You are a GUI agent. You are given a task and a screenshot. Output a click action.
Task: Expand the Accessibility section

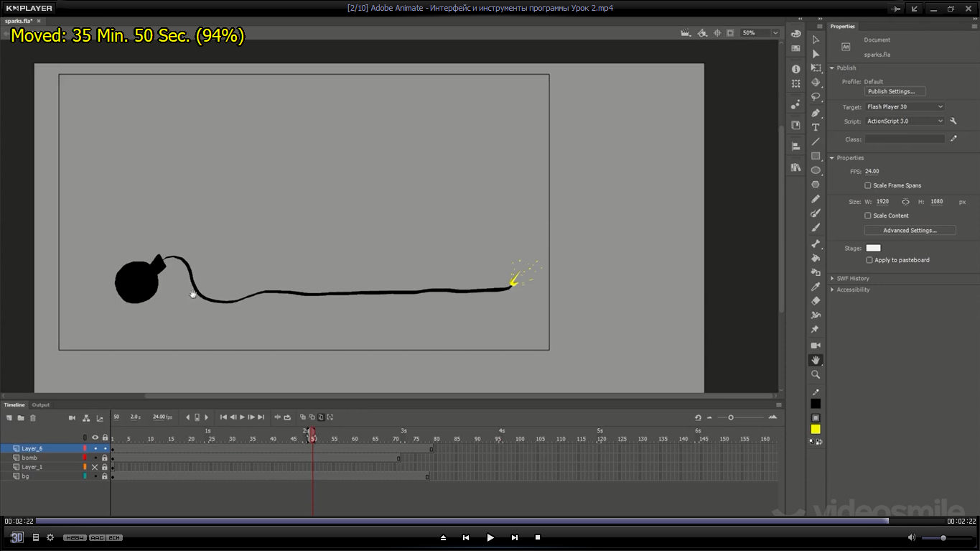tap(853, 290)
